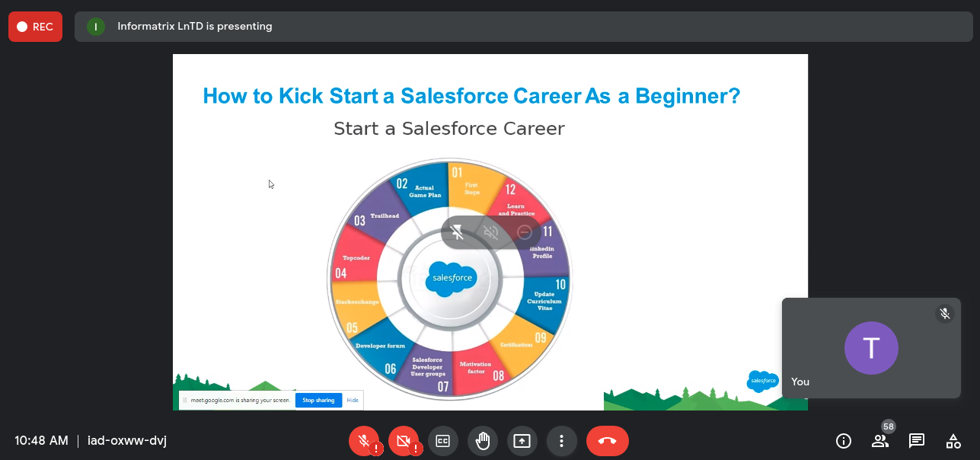Screen dimensions: 980x460
Task: Unmute the microphone in the call bar
Action: click(365, 440)
